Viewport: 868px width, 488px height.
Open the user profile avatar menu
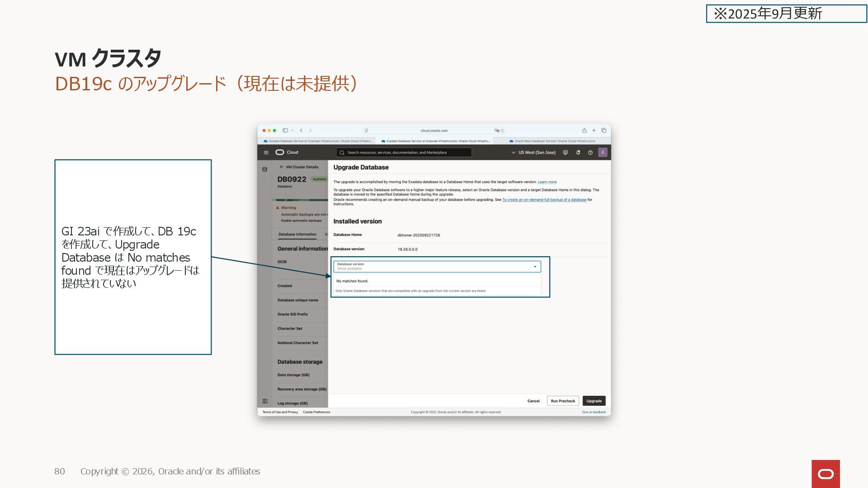pyautogui.click(x=603, y=152)
